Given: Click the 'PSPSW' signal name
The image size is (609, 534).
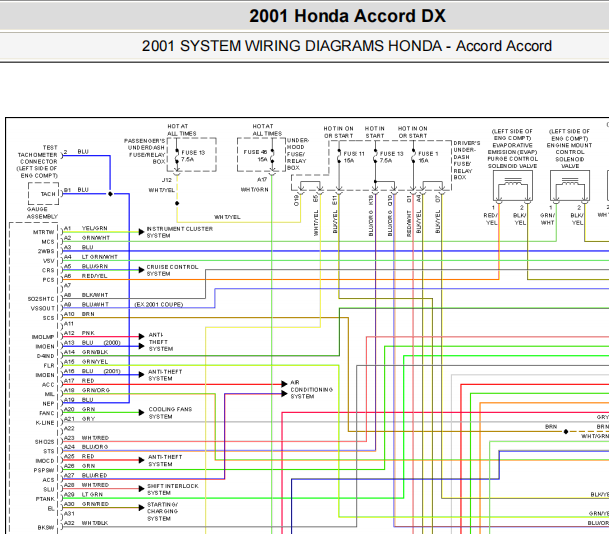Looking at the screenshot, I should [x=44, y=470].
